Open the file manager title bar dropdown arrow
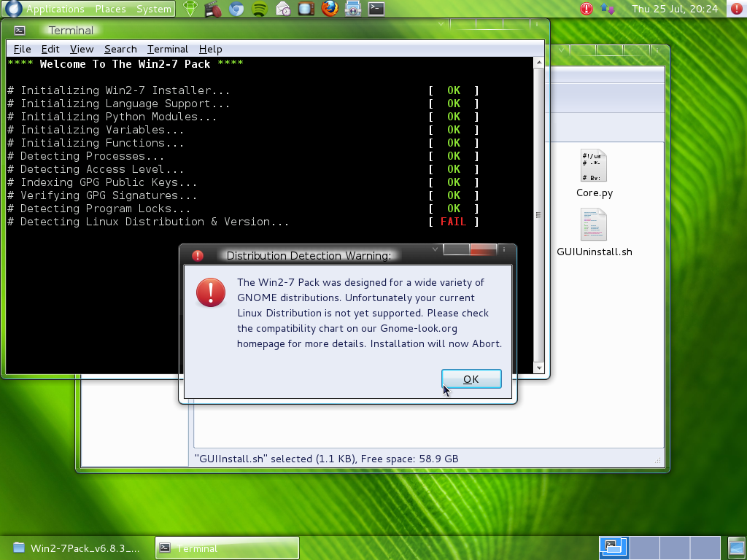This screenshot has height=560, width=747. click(x=562, y=50)
